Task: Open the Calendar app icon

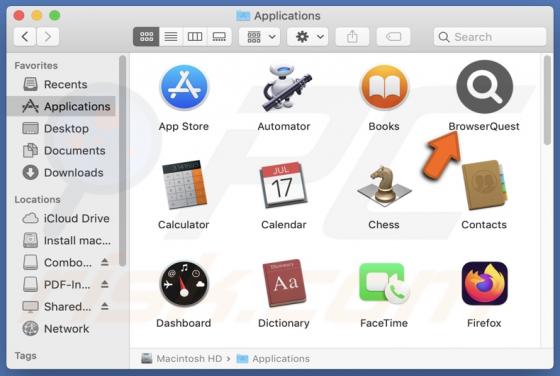Action: [284, 185]
